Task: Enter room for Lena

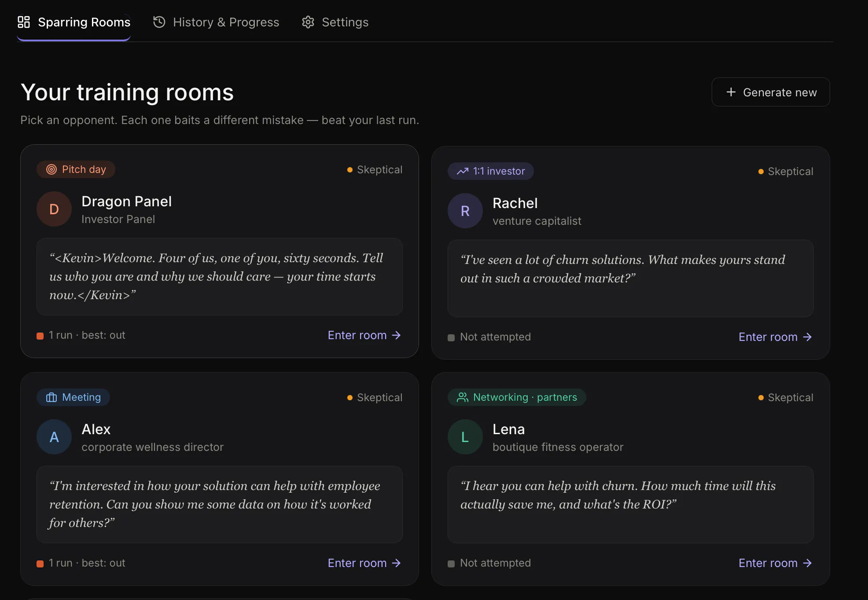Action: click(x=776, y=563)
